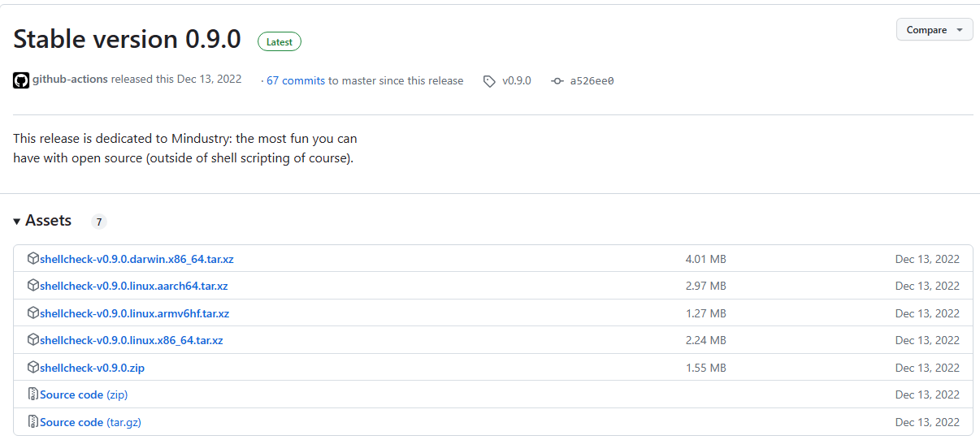
Task: Download shellcheck-v0.9.0.linux.x86_64.tar.xz
Action: [x=132, y=341]
